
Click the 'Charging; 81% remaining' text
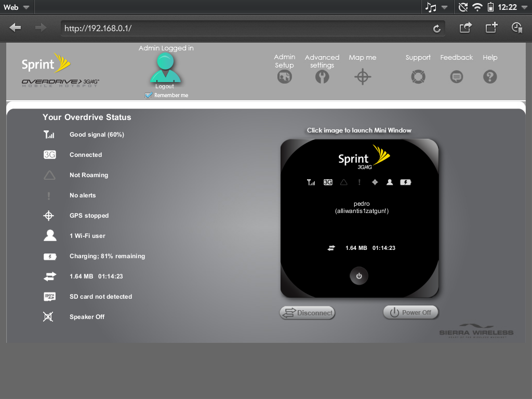pos(107,256)
